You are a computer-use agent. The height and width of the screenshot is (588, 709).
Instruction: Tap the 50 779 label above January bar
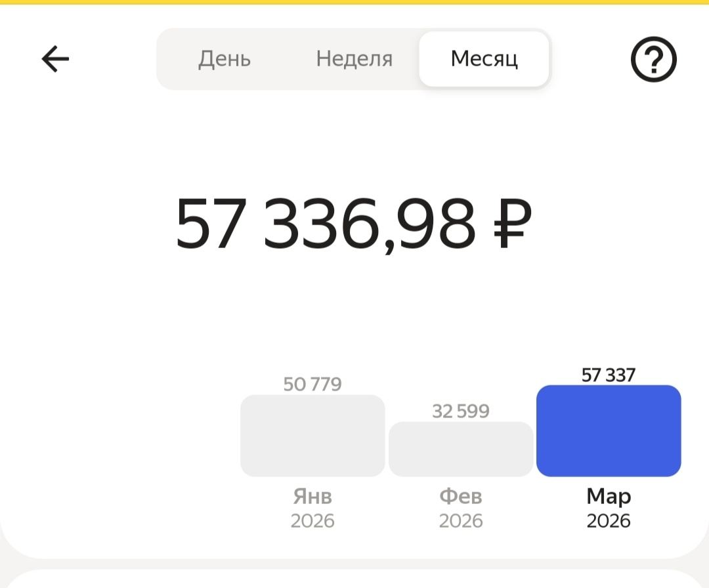[312, 385]
